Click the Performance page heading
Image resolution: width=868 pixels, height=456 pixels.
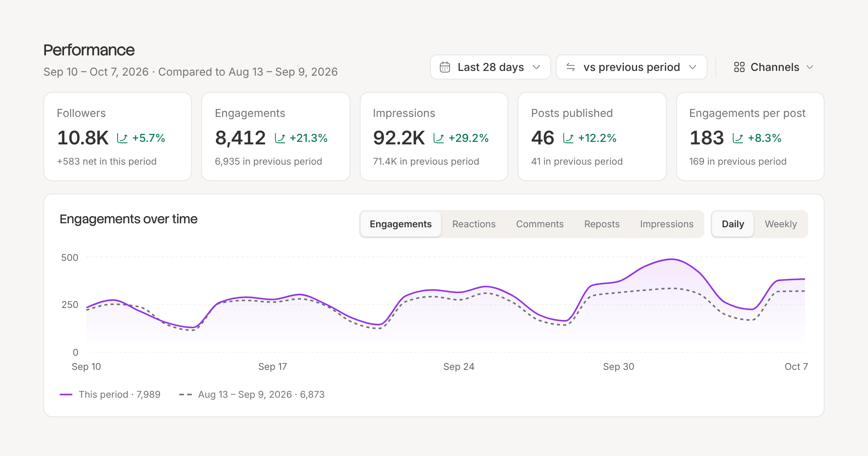pos(89,50)
